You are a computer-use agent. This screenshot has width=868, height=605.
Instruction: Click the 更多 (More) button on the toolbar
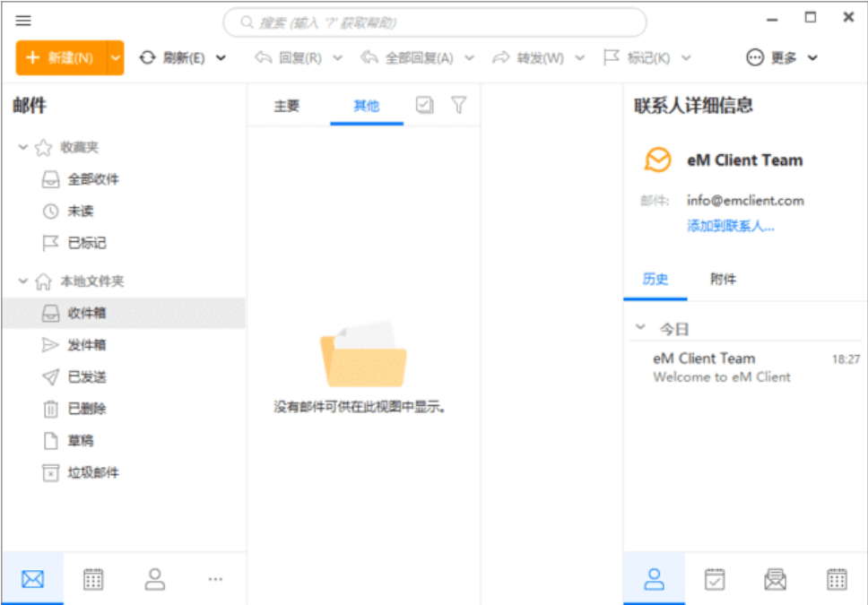785,56
